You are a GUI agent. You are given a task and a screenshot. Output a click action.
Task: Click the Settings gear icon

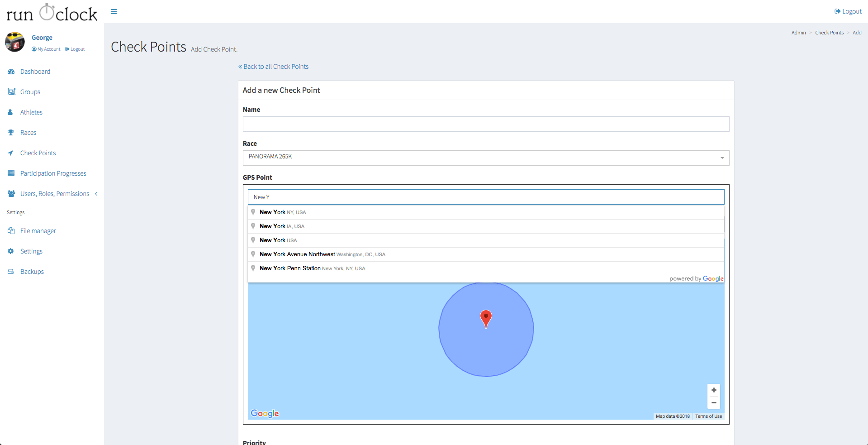(11, 251)
